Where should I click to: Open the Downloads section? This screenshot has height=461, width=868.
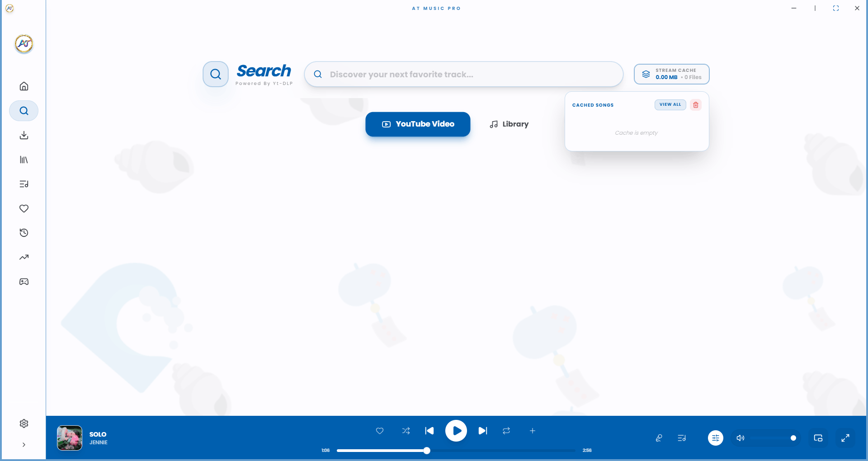(x=24, y=135)
